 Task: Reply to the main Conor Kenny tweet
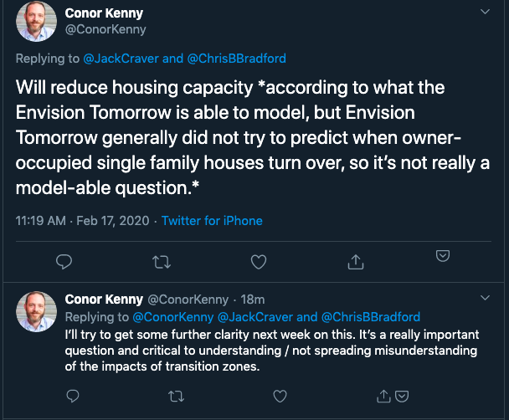pos(64,262)
